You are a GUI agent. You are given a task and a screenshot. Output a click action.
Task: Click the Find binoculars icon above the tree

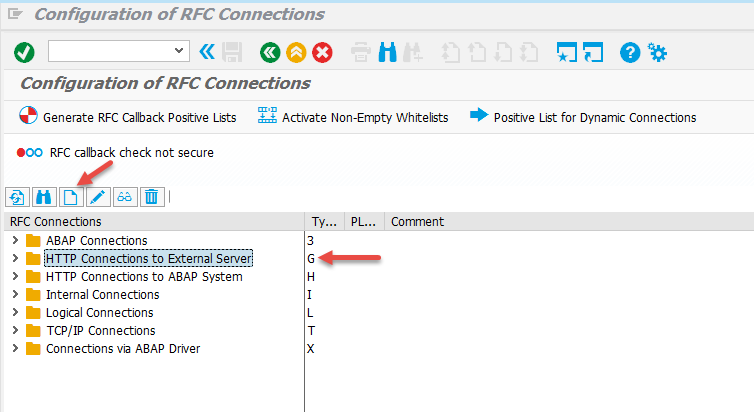click(43, 197)
